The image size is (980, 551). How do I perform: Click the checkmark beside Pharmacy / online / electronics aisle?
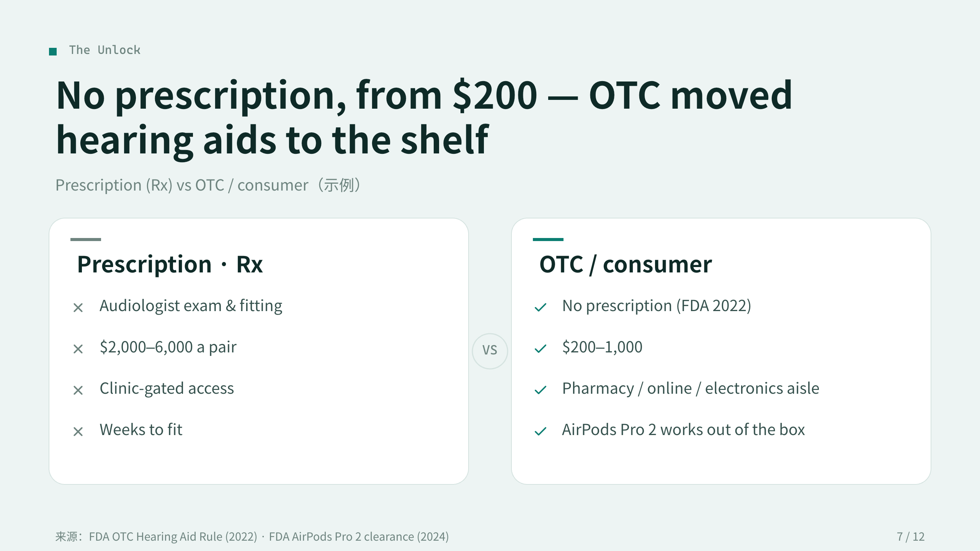(x=541, y=390)
